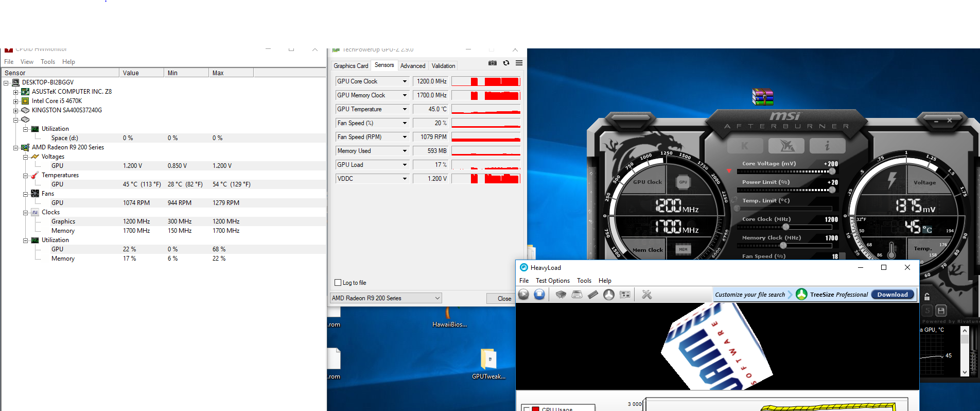The height and width of the screenshot is (411, 980).
Task: Click the Power Limit slider handle
Action: pos(832,190)
